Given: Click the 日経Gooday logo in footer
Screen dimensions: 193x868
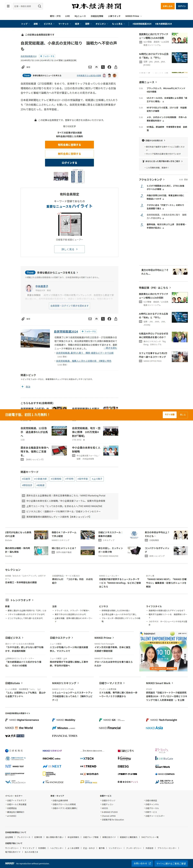Looking at the screenshot, I should pyautogui.click(x=124, y=758).
